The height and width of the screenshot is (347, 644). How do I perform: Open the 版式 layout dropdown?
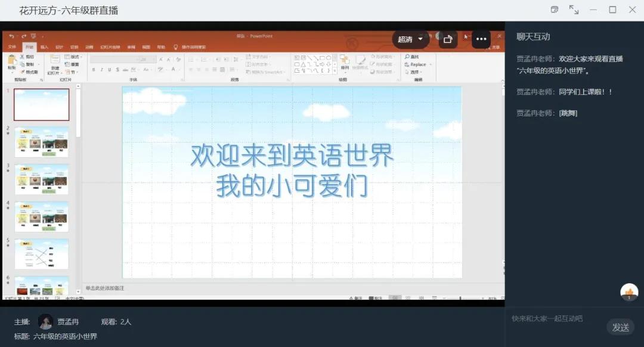(74, 57)
